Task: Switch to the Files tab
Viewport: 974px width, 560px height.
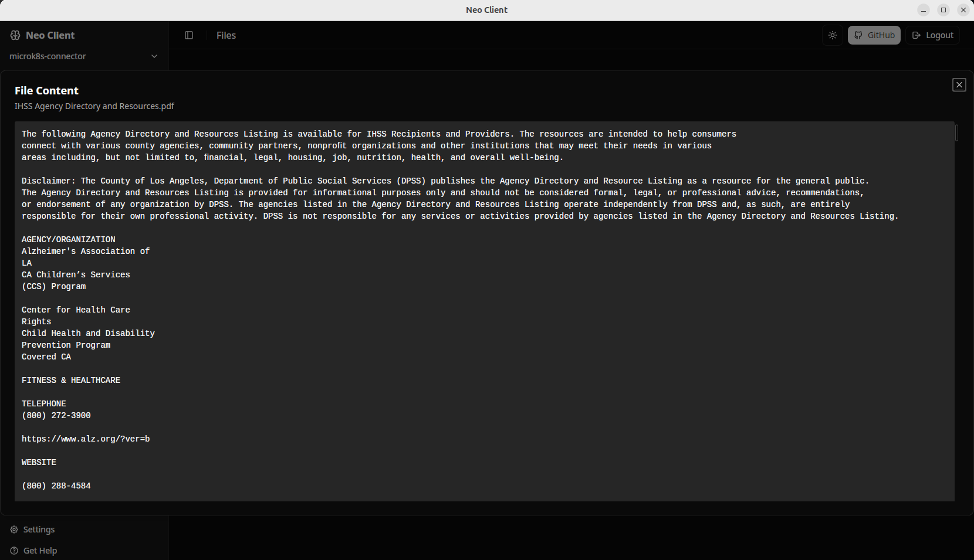Action: click(x=226, y=35)
